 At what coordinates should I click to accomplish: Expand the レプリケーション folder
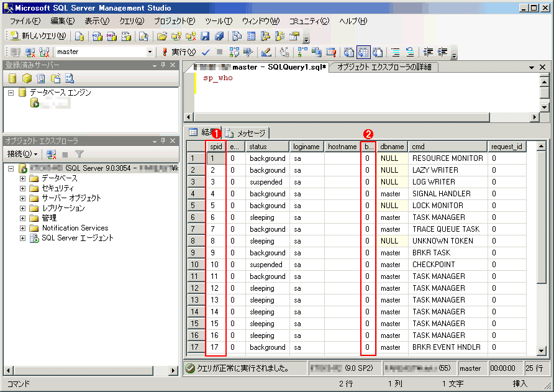pos(22,208)
